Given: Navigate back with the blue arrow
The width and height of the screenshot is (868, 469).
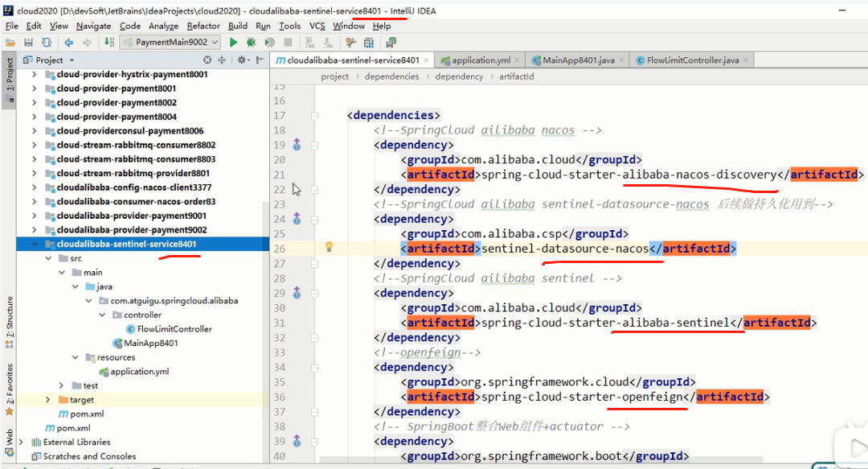Looking at the screenshot, I should point(68,42).
